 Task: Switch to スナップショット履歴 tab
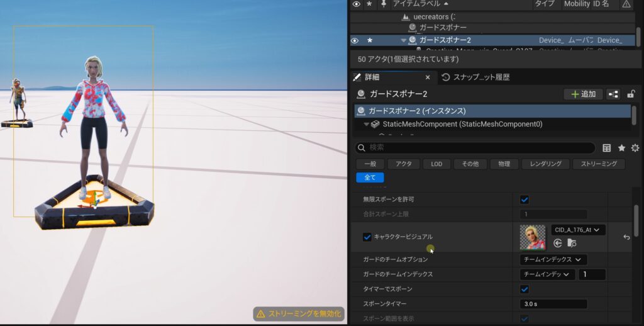click(475, 77)
